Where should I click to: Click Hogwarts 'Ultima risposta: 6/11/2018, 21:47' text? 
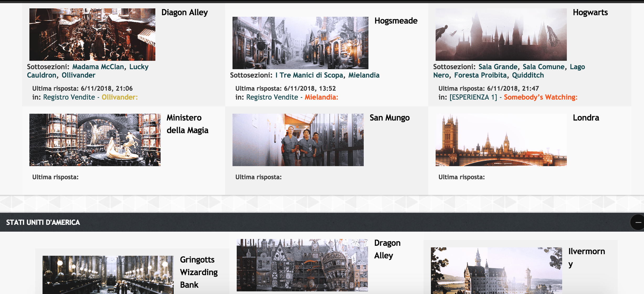click(489, 89)
